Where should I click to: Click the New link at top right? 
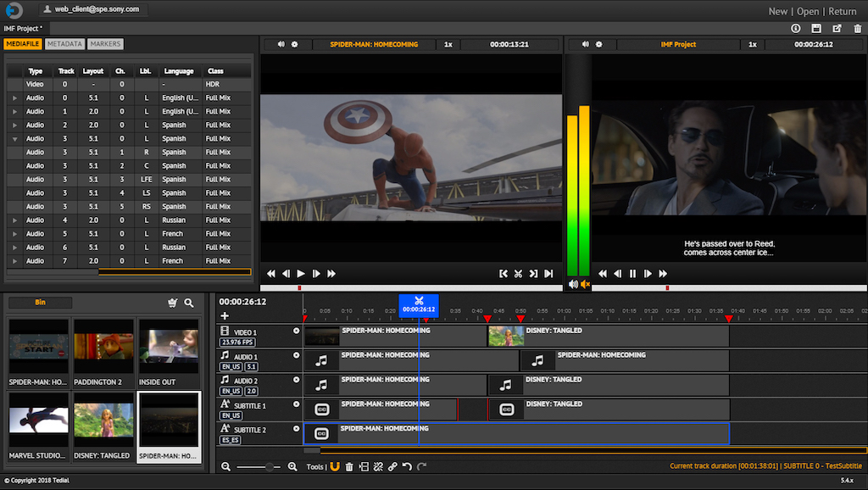pos(777,11)
